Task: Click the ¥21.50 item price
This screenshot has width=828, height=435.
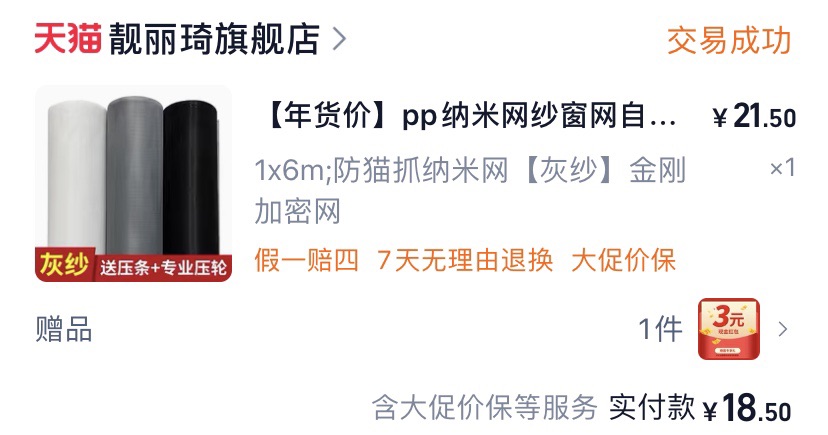Action: click(754, 117)
